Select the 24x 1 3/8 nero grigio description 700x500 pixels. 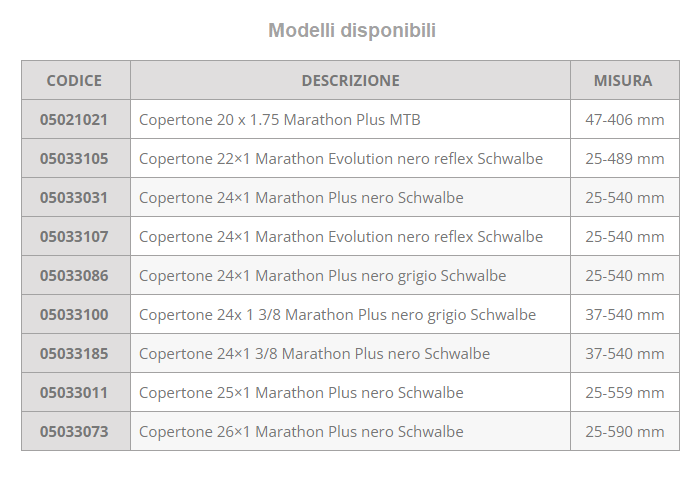[337, 315]
